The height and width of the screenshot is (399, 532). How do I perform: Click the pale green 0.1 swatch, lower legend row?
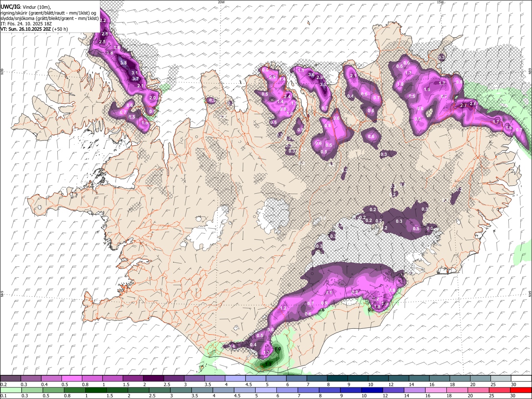click(11, 390)
